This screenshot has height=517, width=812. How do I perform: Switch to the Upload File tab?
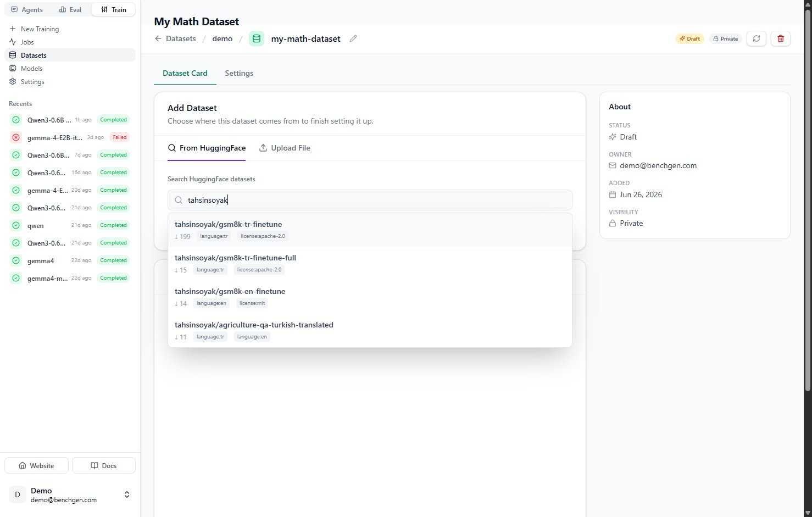tap(285, 148)
